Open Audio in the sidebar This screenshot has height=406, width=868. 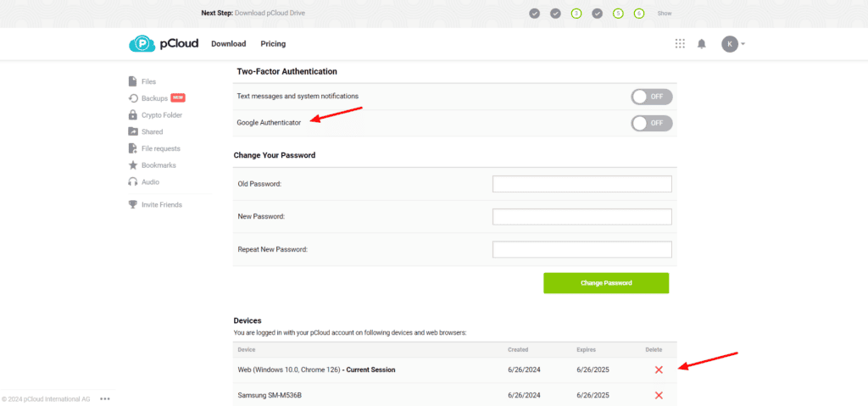[151, 181]
